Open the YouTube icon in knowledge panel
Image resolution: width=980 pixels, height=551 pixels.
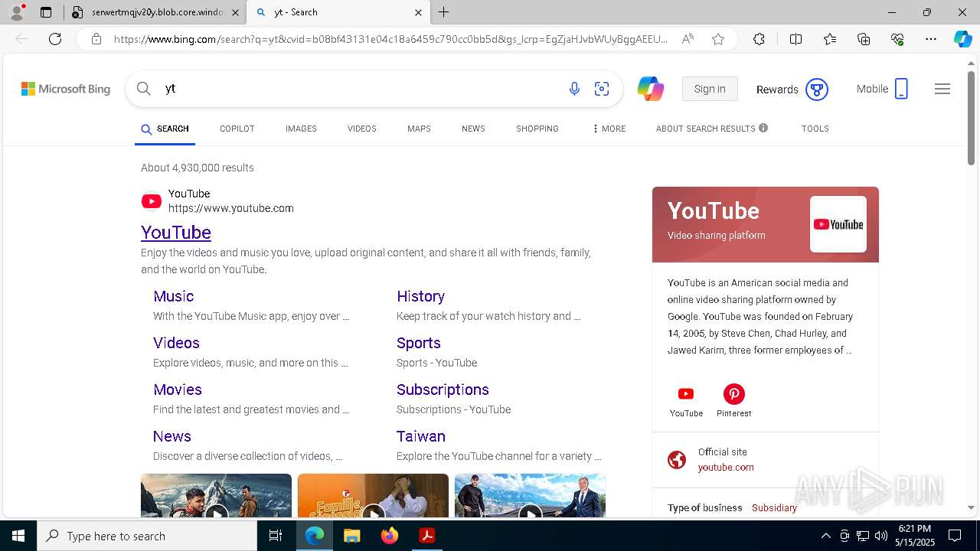[686, 394]
